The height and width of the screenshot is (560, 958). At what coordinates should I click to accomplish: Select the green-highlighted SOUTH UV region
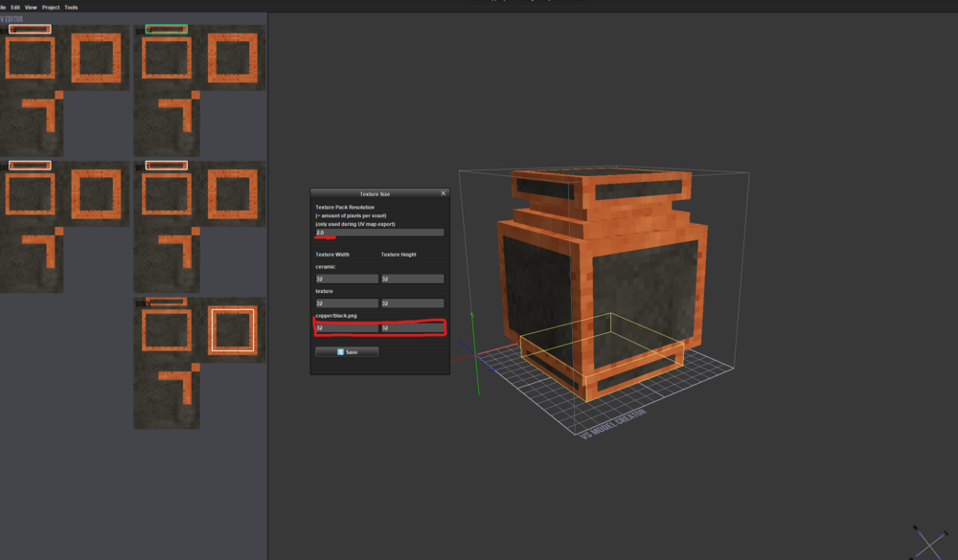(165, 29)
